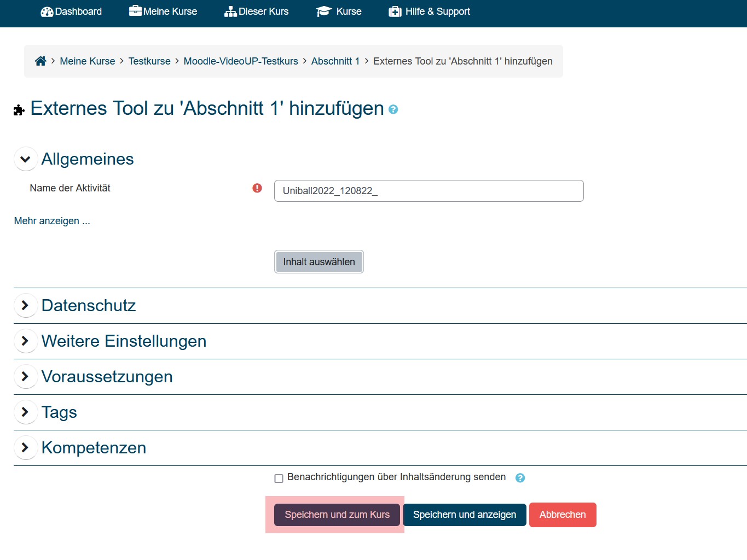The image size is (747, 560).
Task: Expand the Tags section
Action: tap(25, 412)
